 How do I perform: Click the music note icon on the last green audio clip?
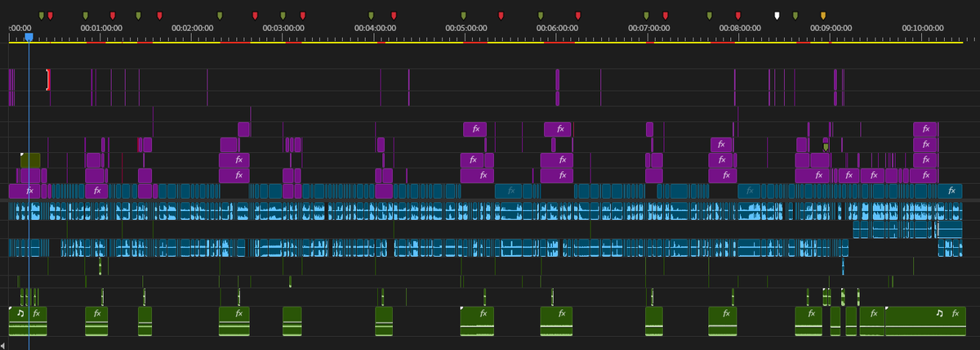(x=939, y=313)
